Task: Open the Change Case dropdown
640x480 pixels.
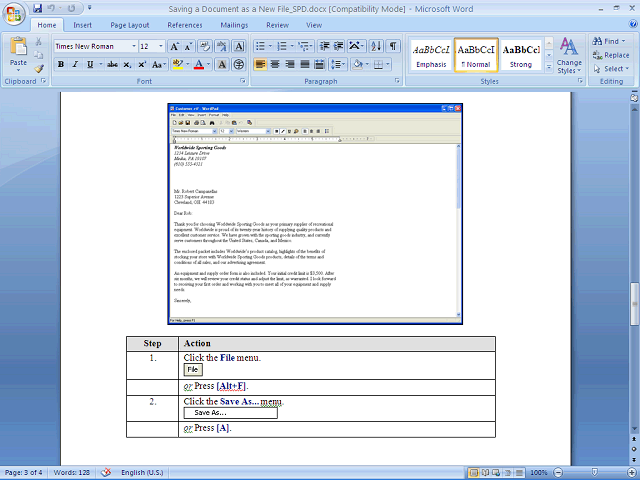Action: coord(159,64)
